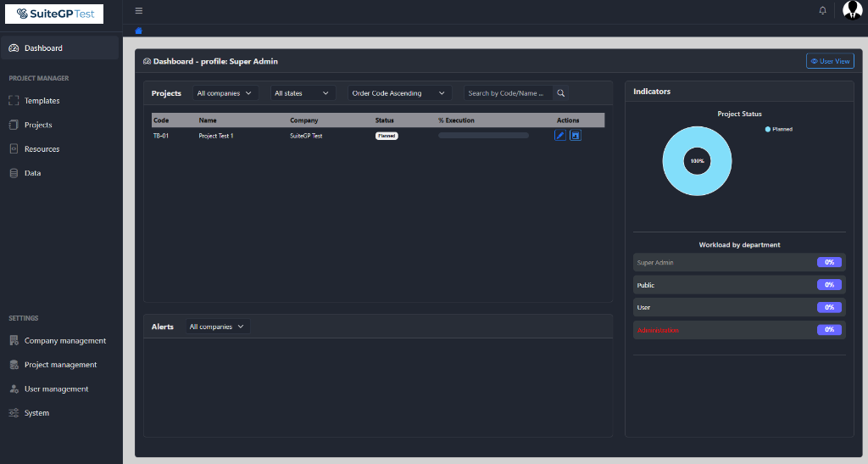Click the Resources sidebar icon
This screenshot has height=464, width=868.
coord(14,149)
